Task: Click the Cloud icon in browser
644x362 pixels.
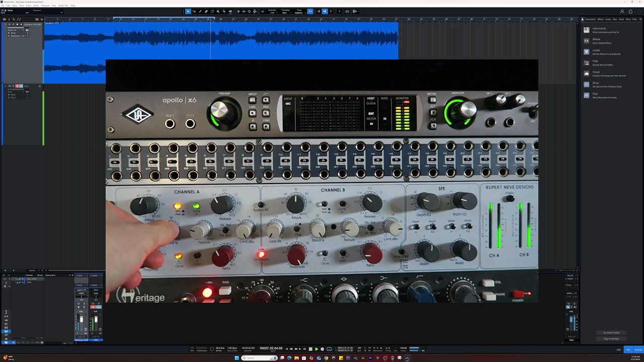Action: tap(587, 73)
